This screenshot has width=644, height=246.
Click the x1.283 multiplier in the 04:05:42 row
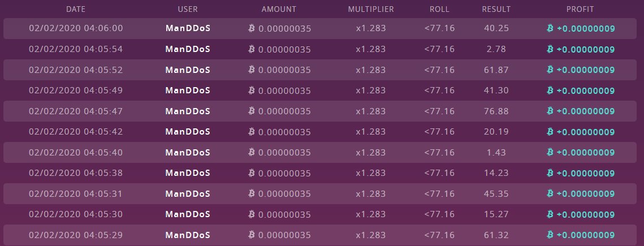tap(371, 132)
